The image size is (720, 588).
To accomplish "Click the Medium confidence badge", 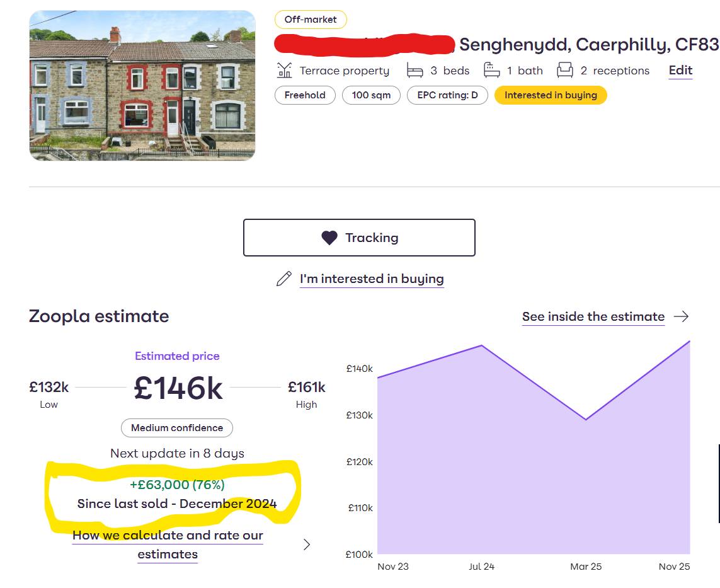I will click(x=177, y=428).
